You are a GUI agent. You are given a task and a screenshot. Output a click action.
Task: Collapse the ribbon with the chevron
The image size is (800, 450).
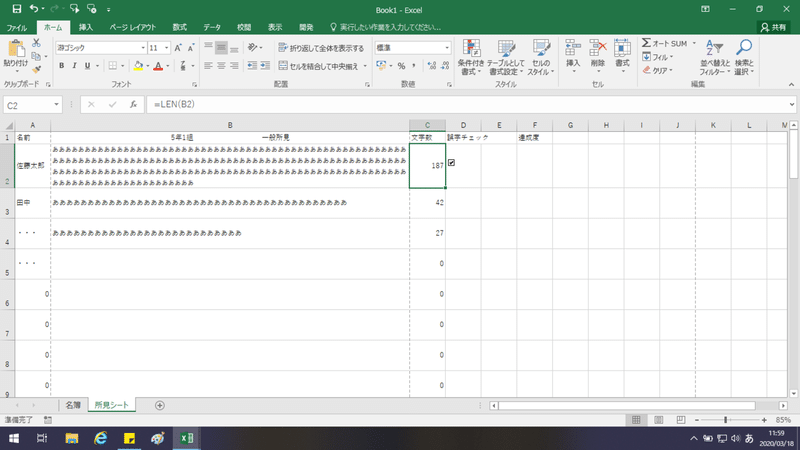791,85
